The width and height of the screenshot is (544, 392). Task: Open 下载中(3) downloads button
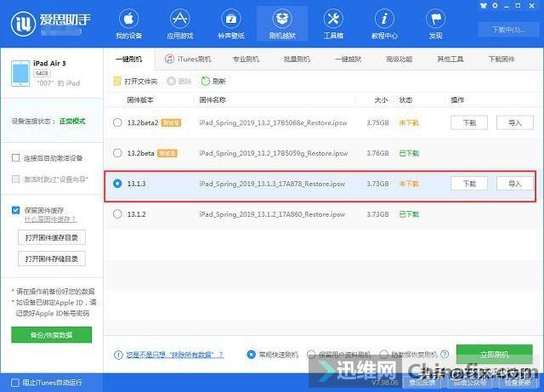pyautogui.click(x=508, y=30)
